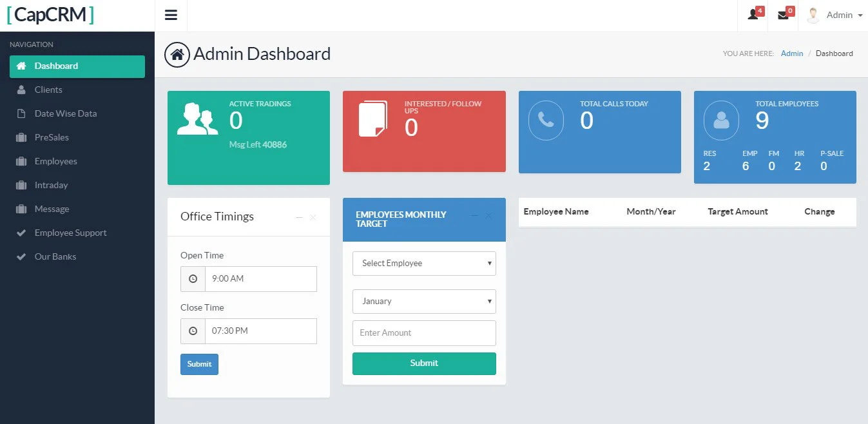Click the PreSales briefcase icon

click(21, 137)
